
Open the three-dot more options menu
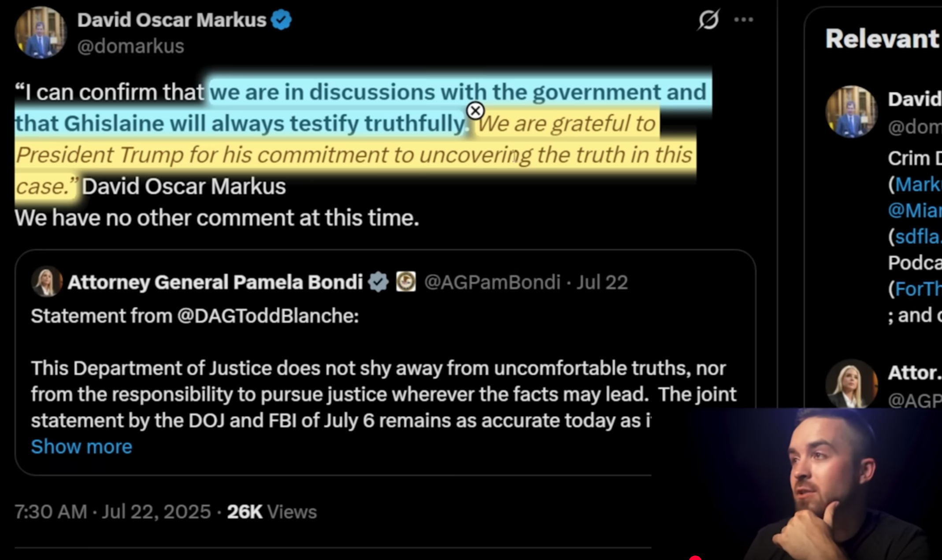tap(743, 20)
